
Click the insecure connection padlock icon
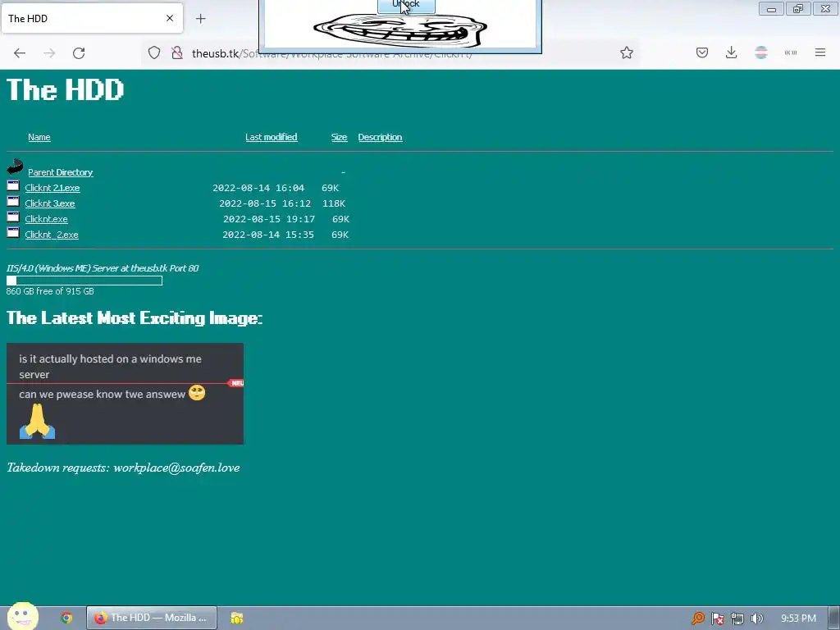click(x=177, y=53)
